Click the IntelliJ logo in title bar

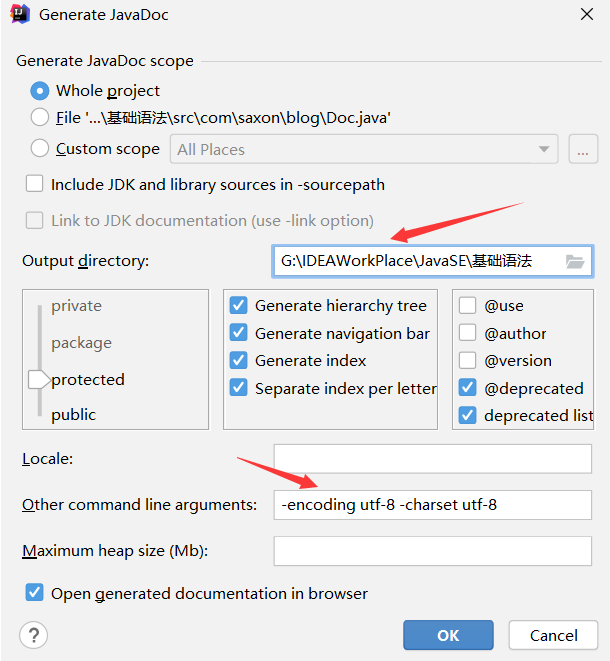19,14
